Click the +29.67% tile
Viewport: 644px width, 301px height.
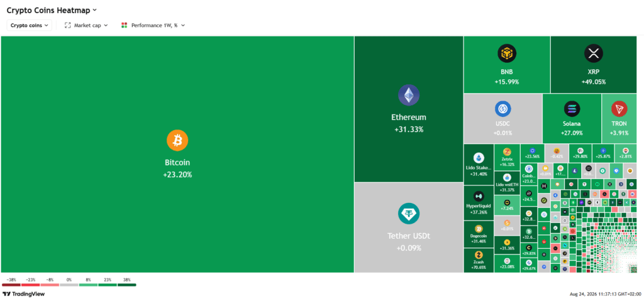coord(528,265)
